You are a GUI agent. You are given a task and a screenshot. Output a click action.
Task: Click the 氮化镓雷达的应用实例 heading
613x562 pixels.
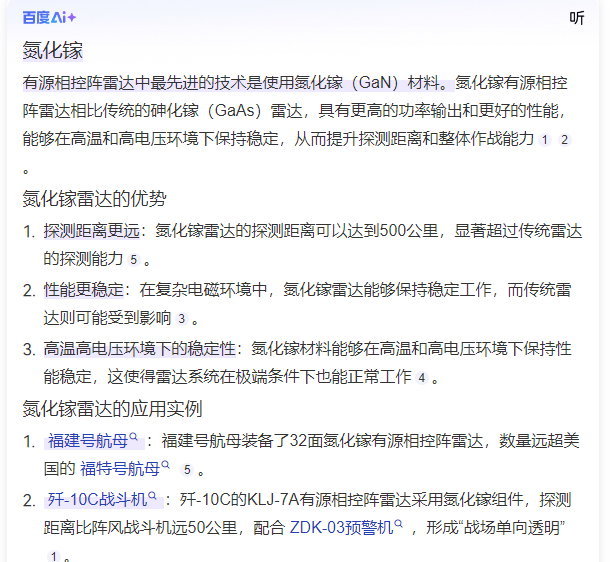pyautogui.click(x=112, y=409)
